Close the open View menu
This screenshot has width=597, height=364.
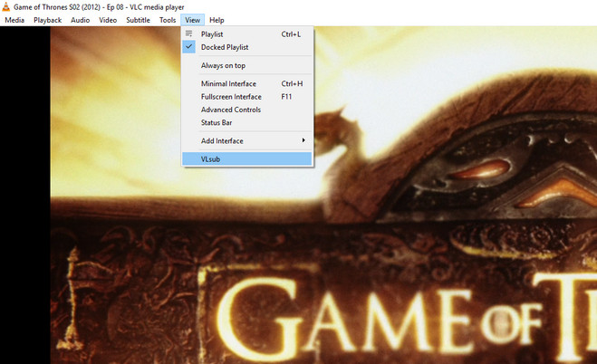(x=193, y=20)
